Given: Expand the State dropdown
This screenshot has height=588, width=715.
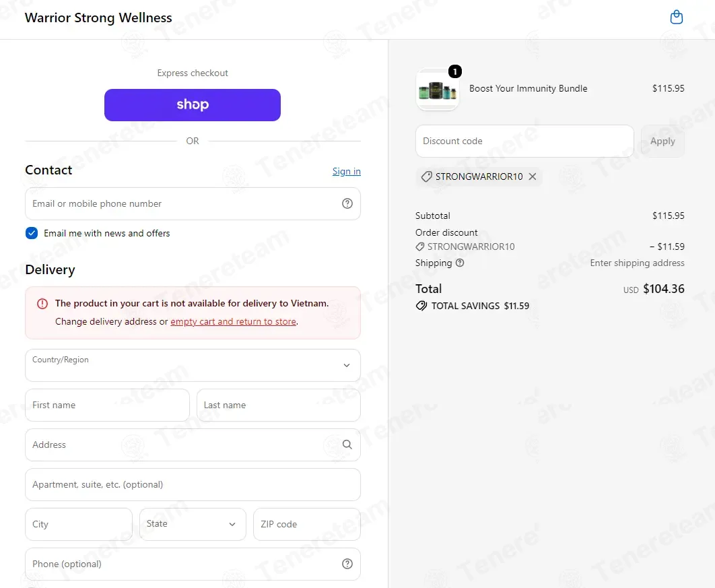Looking at the screenshot, I should (x=193, y=524).
